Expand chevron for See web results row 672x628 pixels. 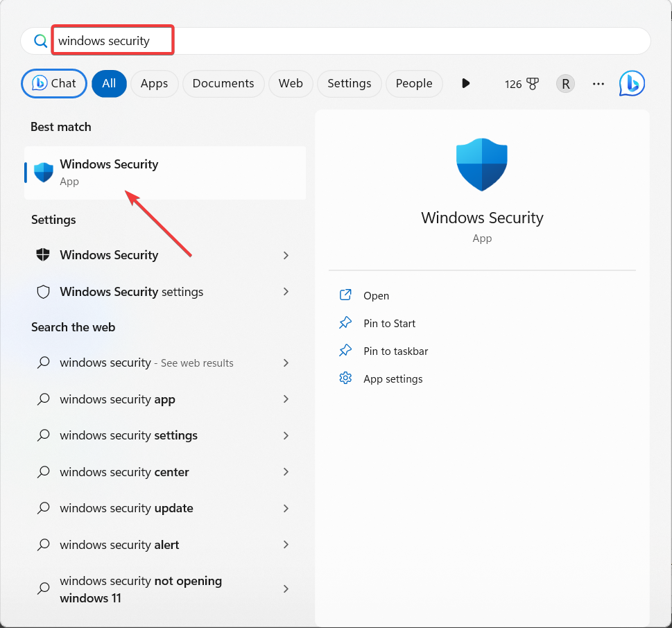pyautogui.click(x=286, y=363)
